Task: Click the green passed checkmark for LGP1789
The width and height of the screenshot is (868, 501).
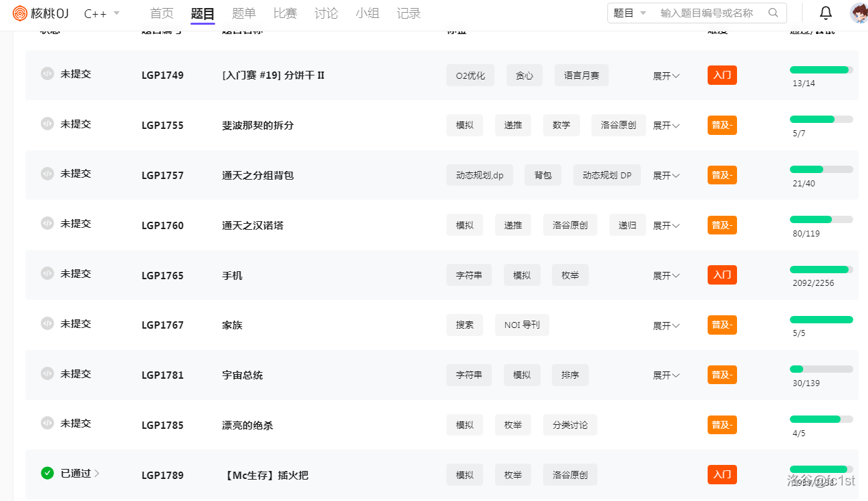Action: 47,473
